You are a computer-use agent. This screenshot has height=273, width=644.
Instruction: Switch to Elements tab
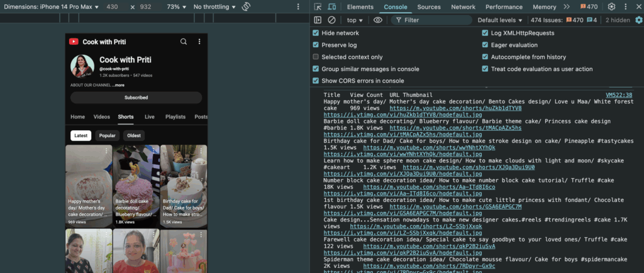click(x=360, y=6)
